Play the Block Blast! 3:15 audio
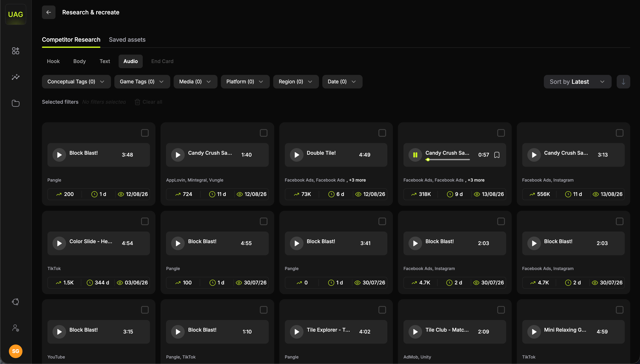 coord(59,332)
